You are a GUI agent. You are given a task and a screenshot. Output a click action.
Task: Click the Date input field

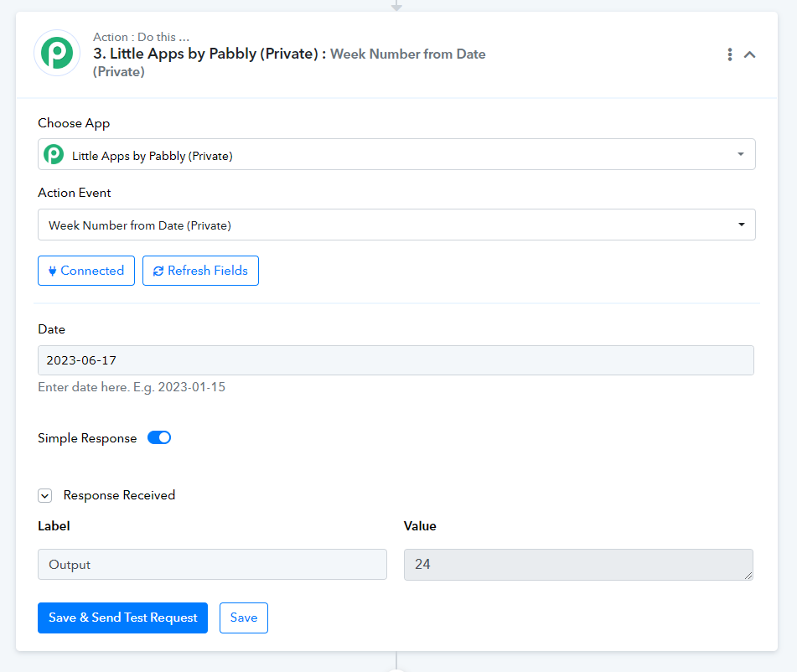click(396, 360)
